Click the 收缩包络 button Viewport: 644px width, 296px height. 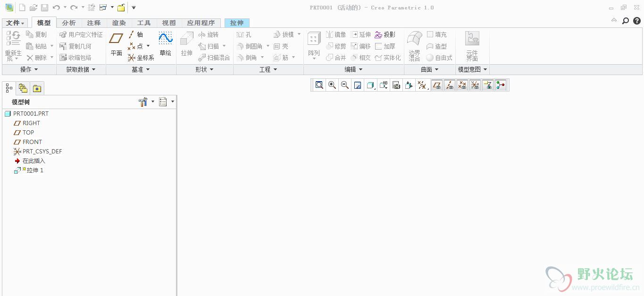[75, 58]
